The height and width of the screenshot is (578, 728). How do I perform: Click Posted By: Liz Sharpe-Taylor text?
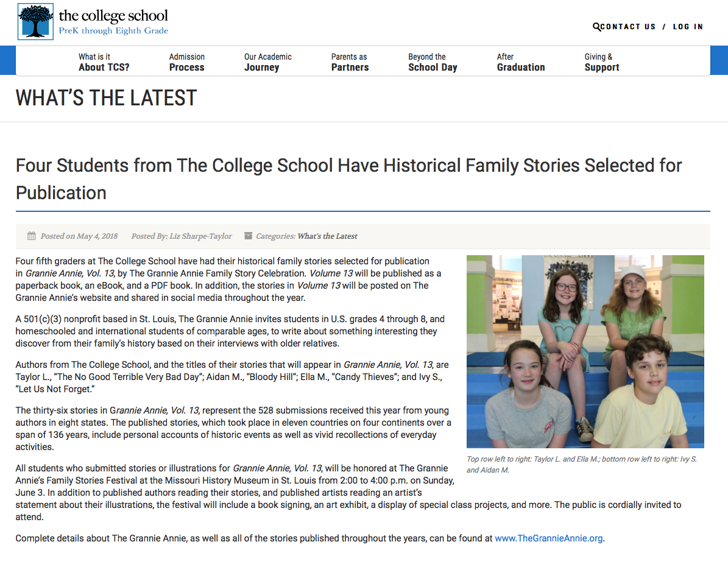click(182, 236)
